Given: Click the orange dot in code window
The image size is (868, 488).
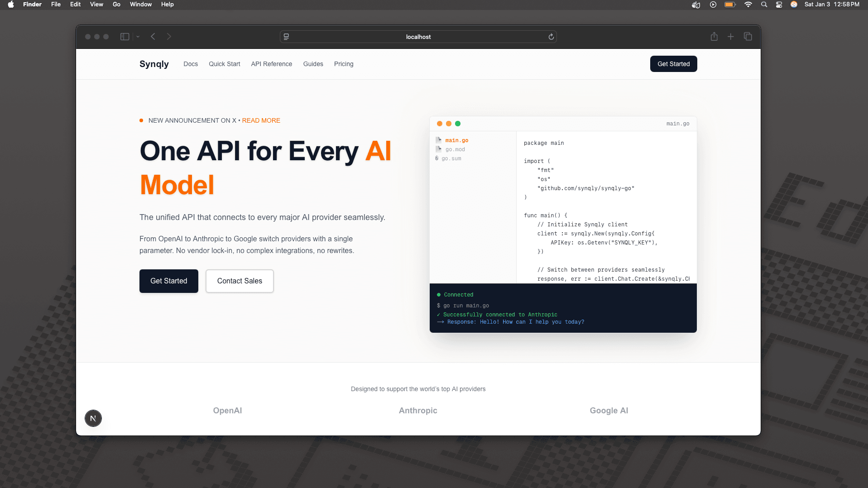Looking at the screenshot, I should coord(449,124).
